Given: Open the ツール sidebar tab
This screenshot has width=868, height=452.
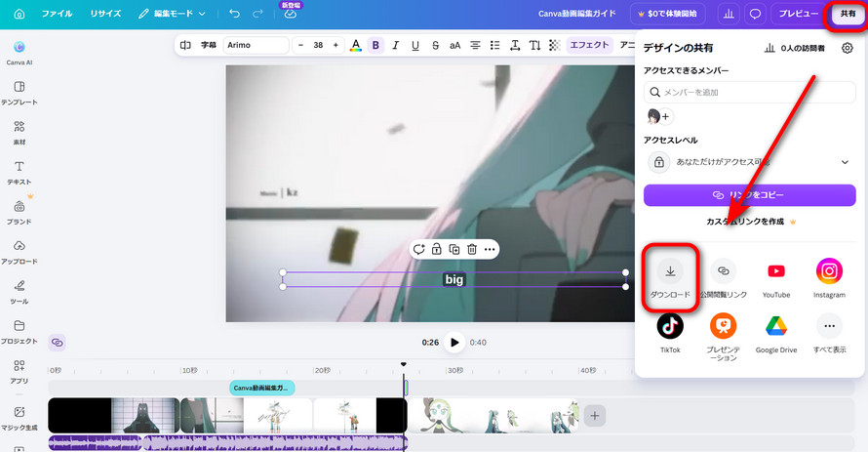Looking at the screenshot, I should (20, 293).
